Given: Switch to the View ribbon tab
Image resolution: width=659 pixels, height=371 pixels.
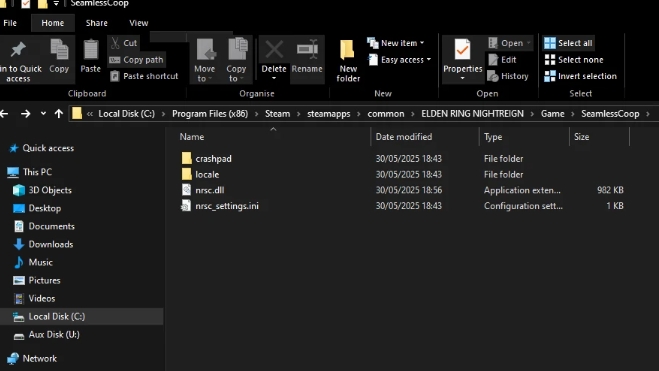Looking at the screenshot, I should [139, 23].
